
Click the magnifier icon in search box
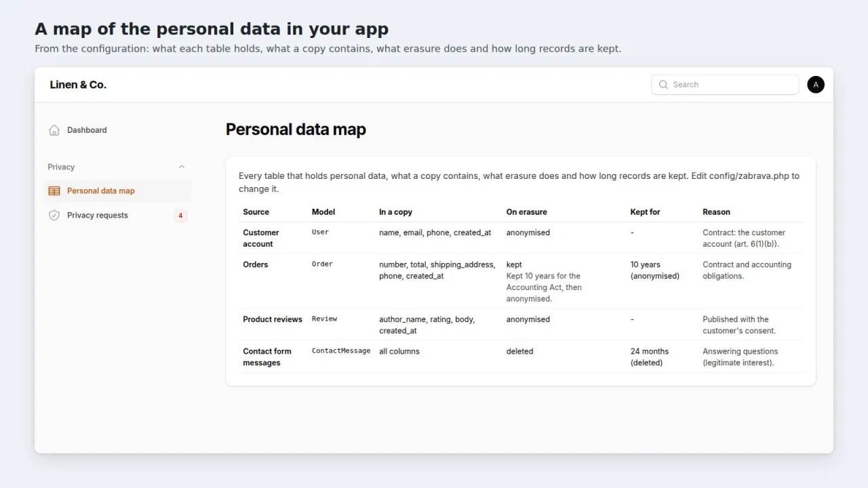pyautogui.click(x=663, y=85)
